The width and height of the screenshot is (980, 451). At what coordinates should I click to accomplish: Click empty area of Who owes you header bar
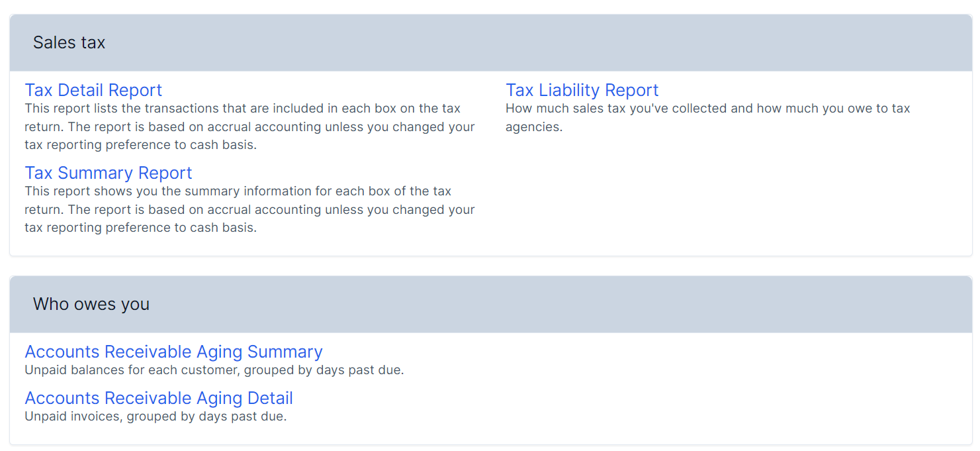(x=529, y=305)
